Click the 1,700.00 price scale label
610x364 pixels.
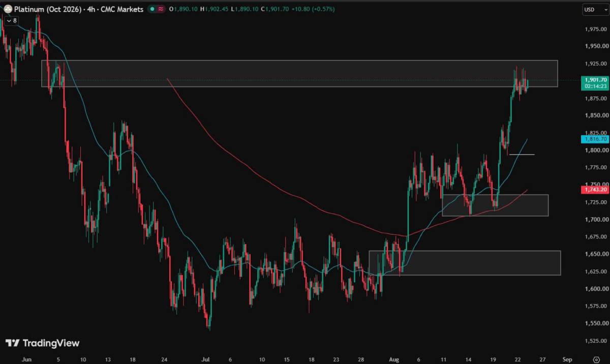597,220
